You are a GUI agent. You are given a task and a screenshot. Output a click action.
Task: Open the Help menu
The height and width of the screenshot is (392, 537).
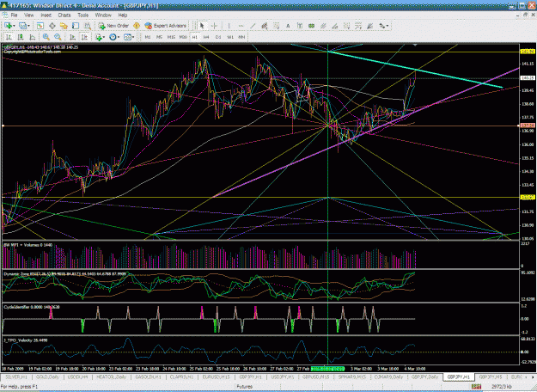coord(123,15)
